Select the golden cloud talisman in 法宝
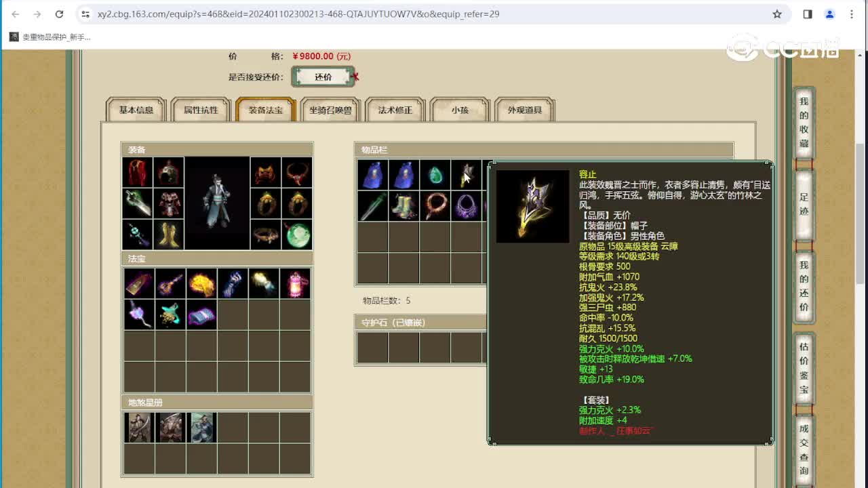This screenshot has height=488, width=868. point(201,283)
